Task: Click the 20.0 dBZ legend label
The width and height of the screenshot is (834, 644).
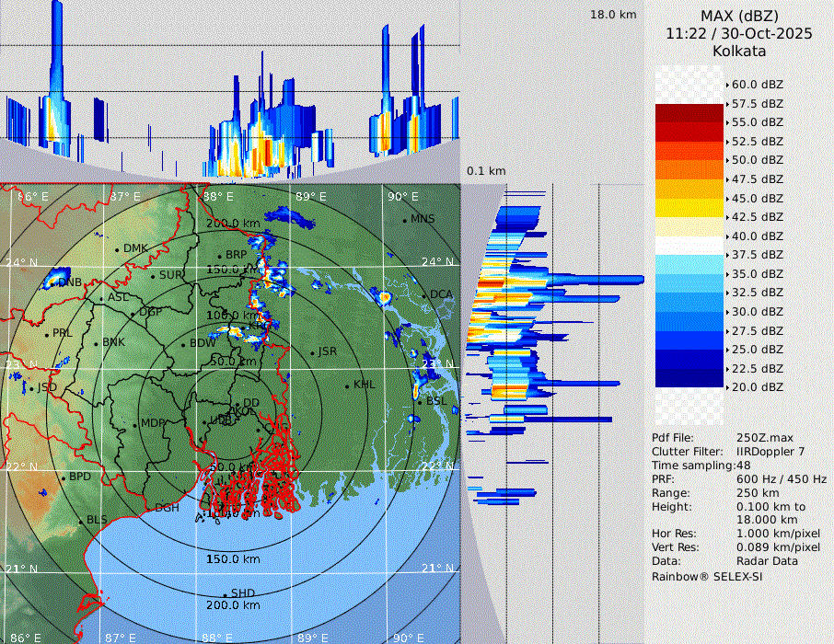Action: click(x=757, y=387)
